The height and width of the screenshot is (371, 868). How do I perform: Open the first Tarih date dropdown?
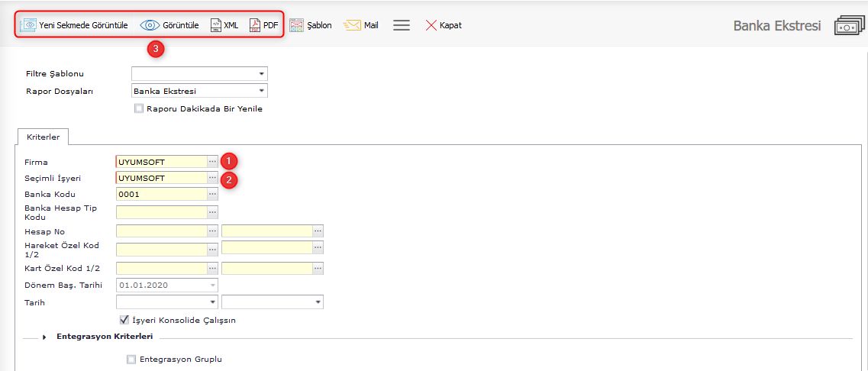pyautogui.click(x=212, y=302)
